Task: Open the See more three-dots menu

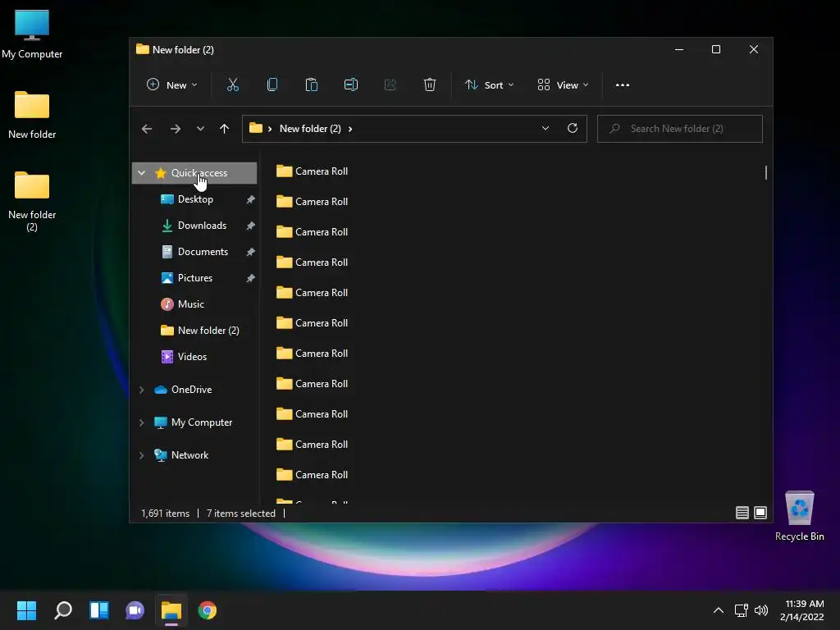Action: (623, 84)
